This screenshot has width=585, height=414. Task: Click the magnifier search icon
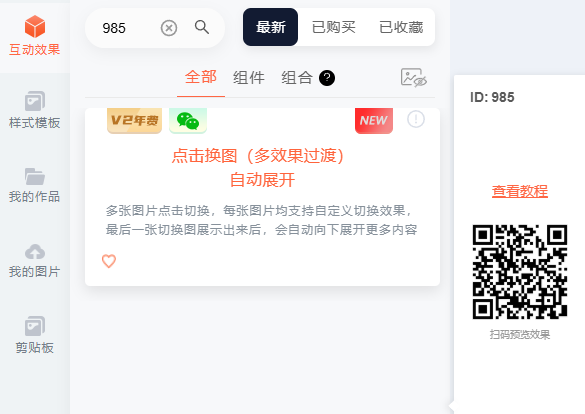(x=201, y=27)
